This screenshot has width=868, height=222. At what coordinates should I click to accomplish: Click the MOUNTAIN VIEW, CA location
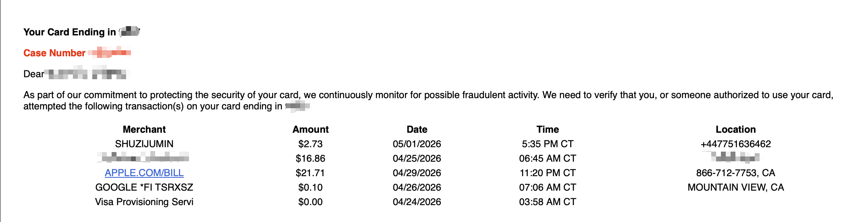point(736,187)
